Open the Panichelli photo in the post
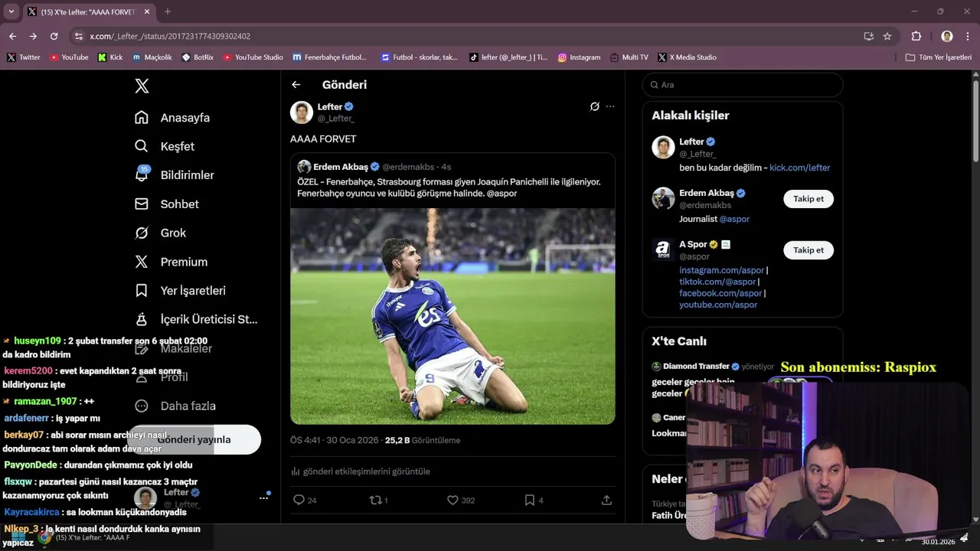 452,316
